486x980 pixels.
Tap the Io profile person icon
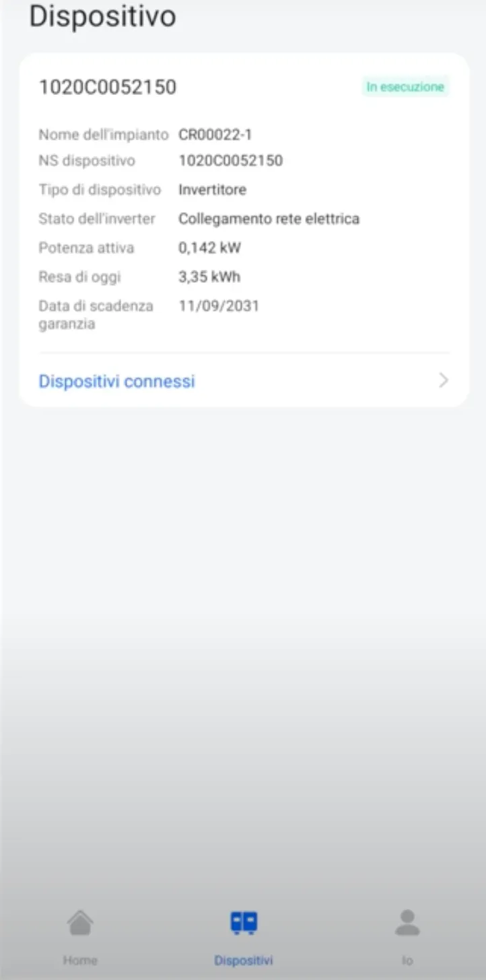click(x=407, y=923)
